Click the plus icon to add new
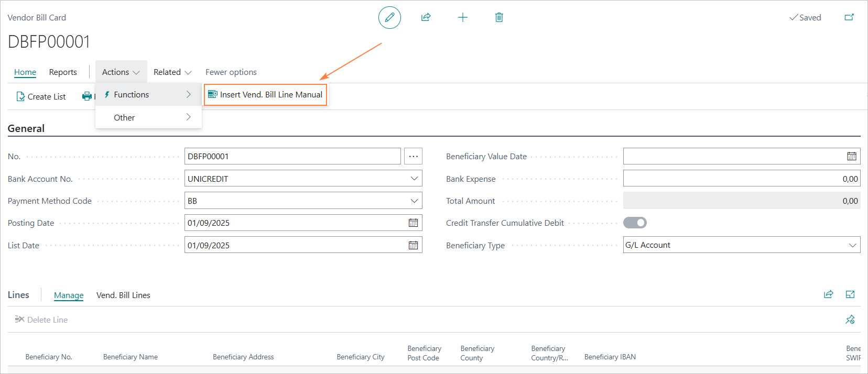This screenshot has width=868, height=374. (x=462, y=17)
